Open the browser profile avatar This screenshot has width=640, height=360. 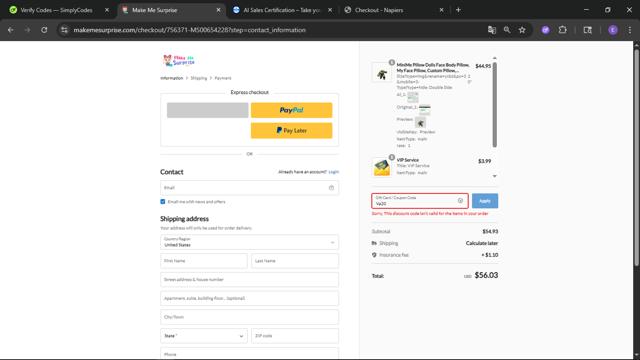pyautogui.click(x=613, y=30)
